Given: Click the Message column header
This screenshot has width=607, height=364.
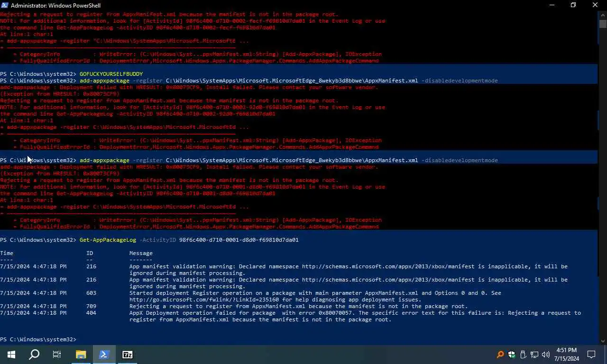Looking at the screenshot, I should (x=141, y=253).
